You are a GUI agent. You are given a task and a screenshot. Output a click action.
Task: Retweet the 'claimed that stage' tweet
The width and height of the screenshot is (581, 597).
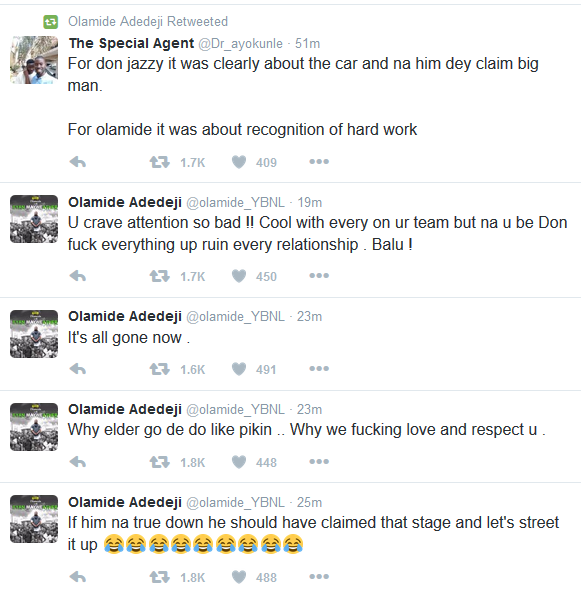point(160,577)
